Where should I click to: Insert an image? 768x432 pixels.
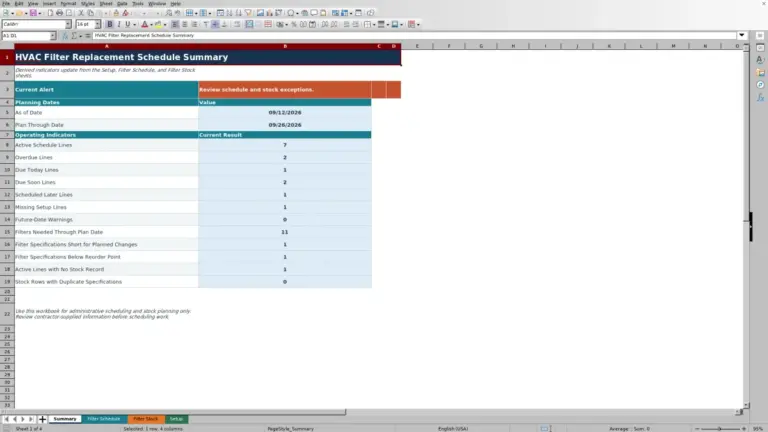(x=260, y=13)
